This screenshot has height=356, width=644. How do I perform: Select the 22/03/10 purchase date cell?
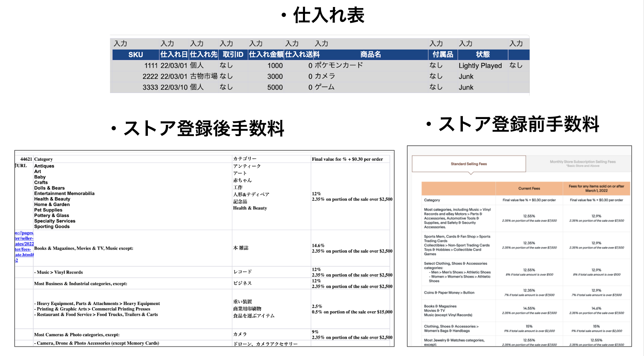(x=174, y=87)
